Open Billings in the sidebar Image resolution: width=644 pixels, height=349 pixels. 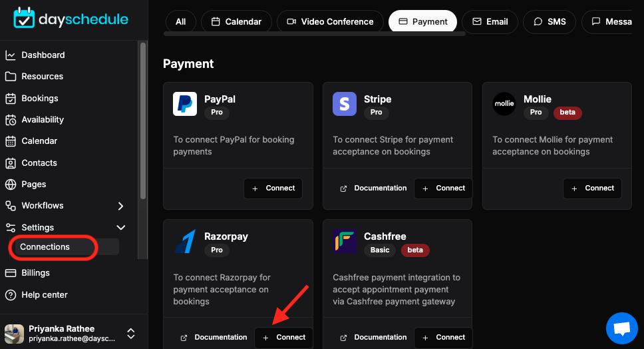[x=35, y=273]
